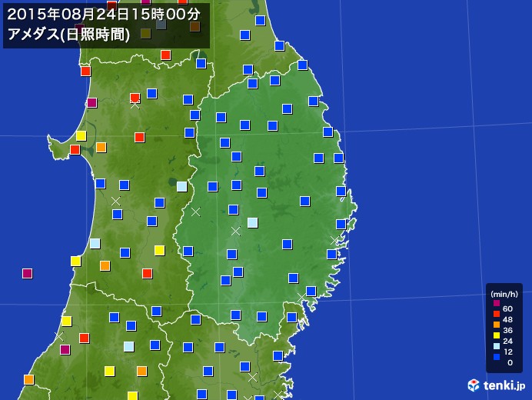
Task: Click the red marker overlapping an X mark
Action: (135, 98)
